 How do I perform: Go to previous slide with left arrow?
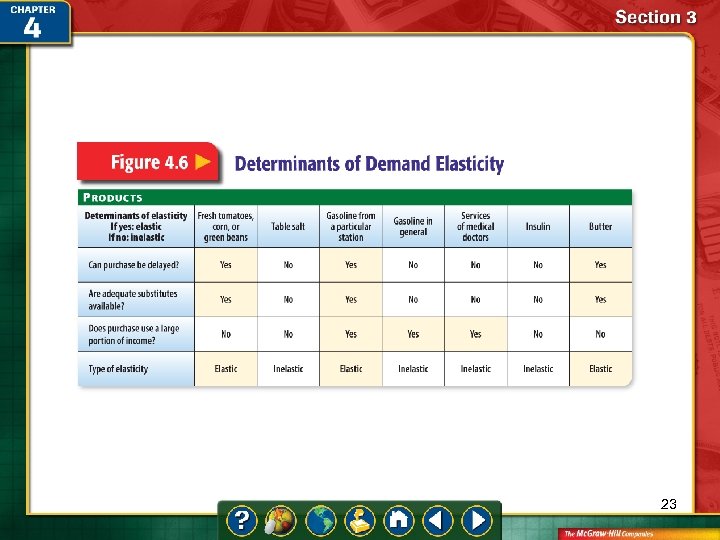437,520
